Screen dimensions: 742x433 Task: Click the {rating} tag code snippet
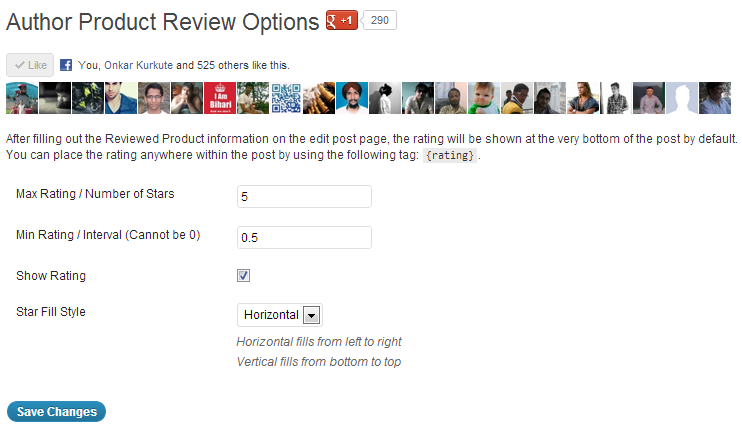[x=450, y=155]
